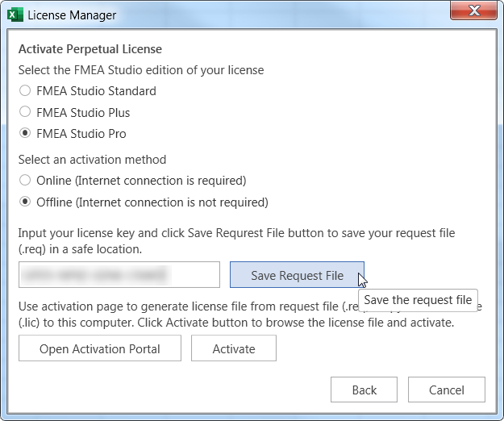504x421 pixels.
Task: Pick FMEA Studio Pro radio button
Action: click(26, 133)
